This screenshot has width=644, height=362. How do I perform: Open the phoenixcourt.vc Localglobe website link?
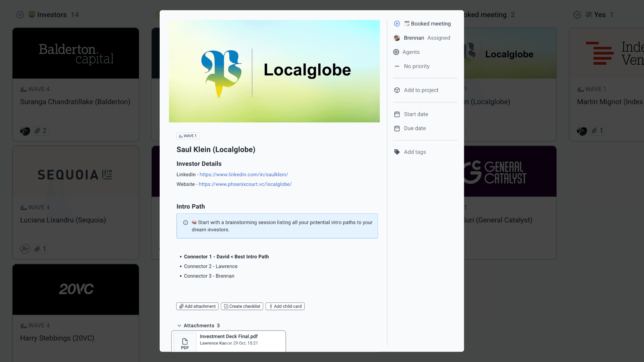[x=245, y=184]
